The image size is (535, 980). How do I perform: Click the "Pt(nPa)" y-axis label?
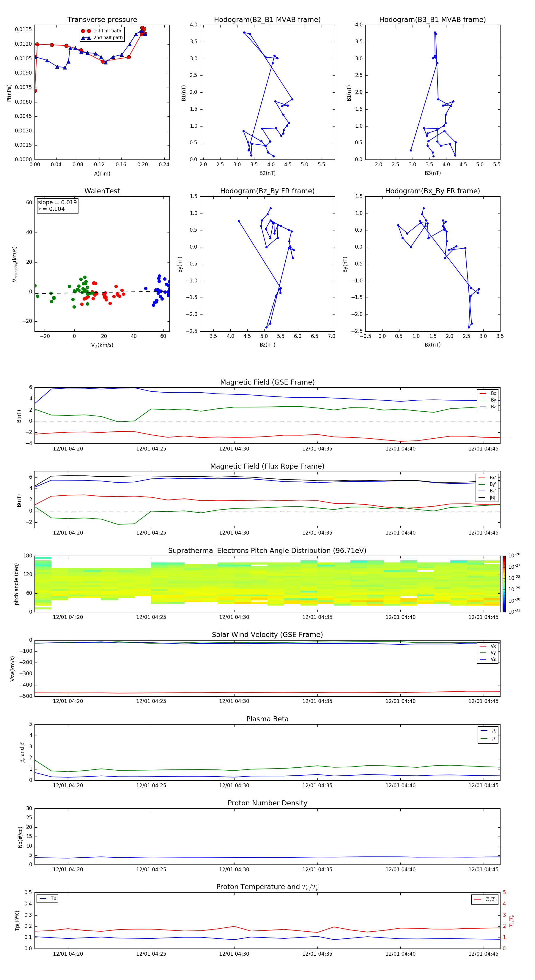click(x=9, y=92)
